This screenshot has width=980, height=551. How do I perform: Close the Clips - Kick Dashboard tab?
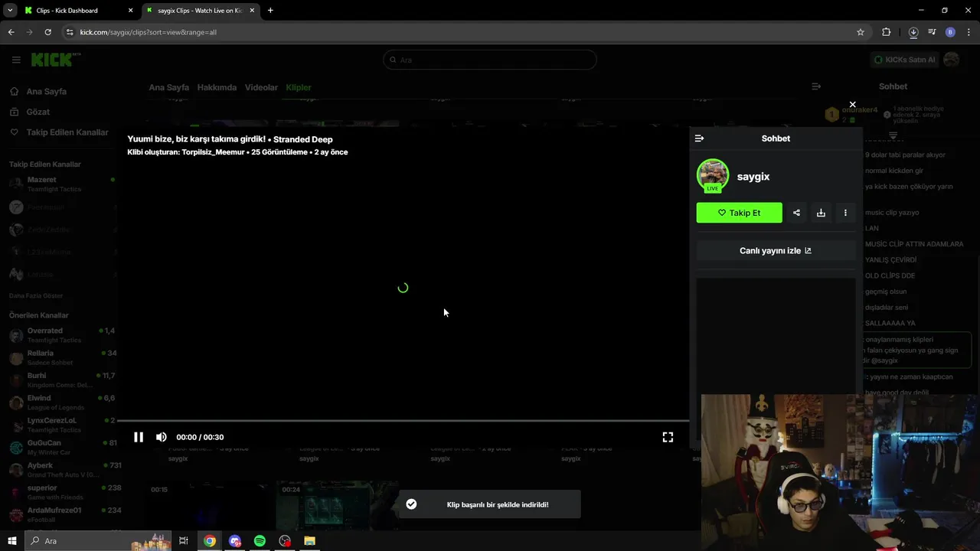click(x=130, y=11)
